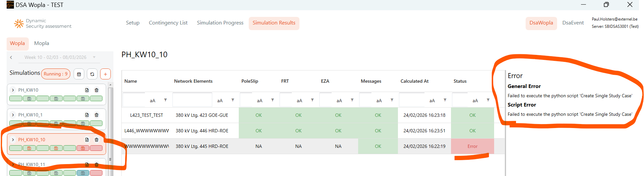Image resolution: width=644 pixels, height=176 pixels.
Task: Click the red Error status cell
Action: 472,146
